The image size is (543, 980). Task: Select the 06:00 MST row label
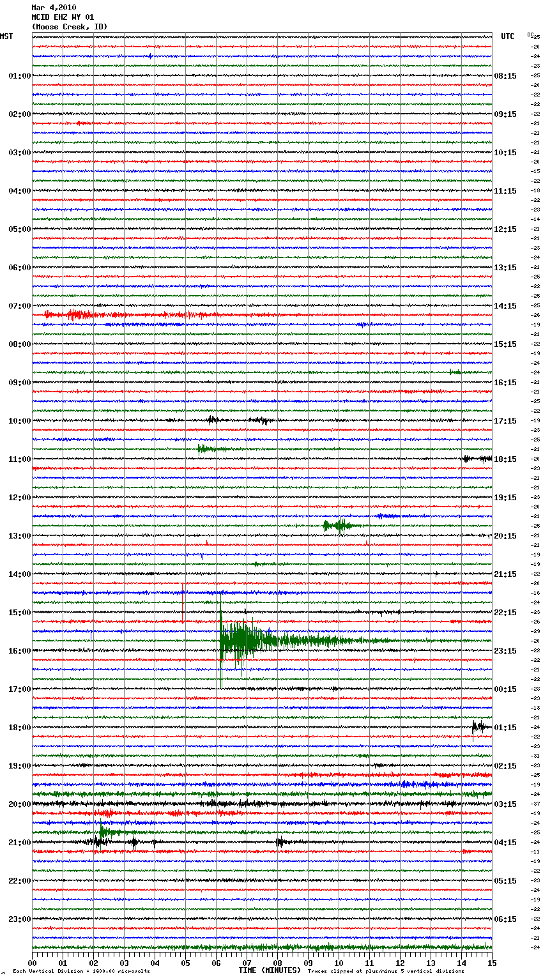point(20,268)
